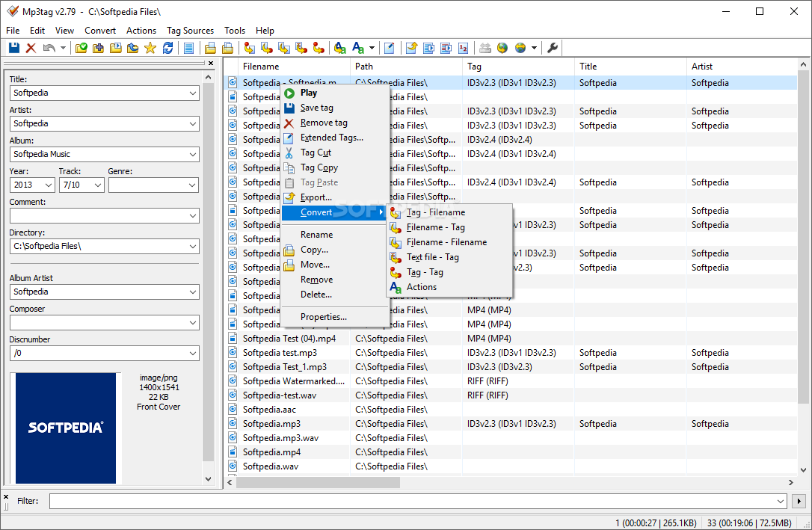Click the Select all files list icon

(189, 48)
